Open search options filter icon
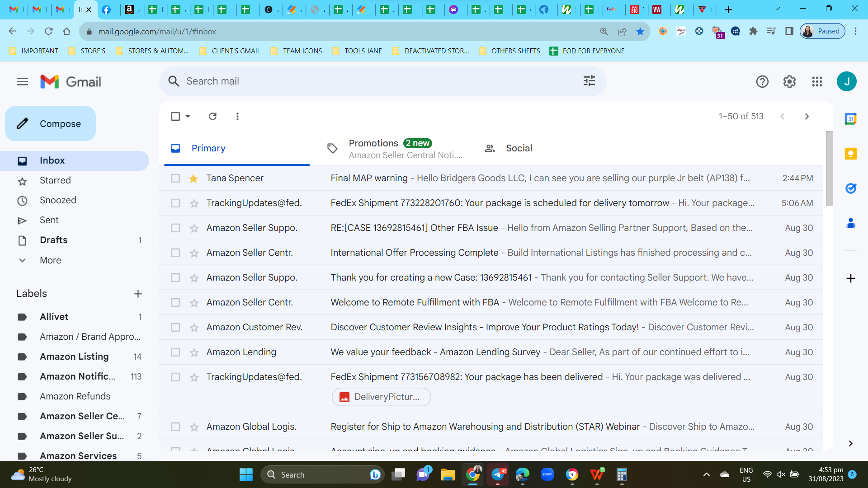Screen dimensions: 868x488 (589, 81)
